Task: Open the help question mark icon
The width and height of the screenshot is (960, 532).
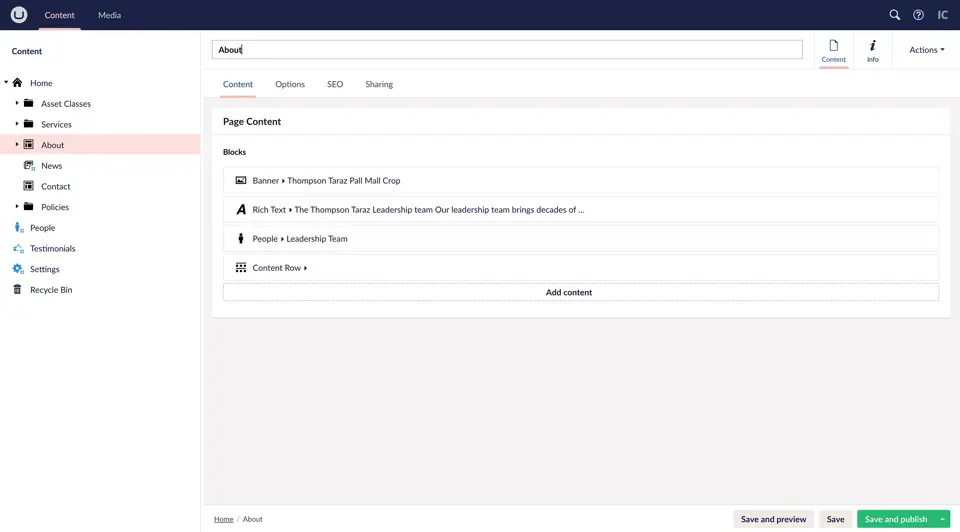Action: coord(918,15)
